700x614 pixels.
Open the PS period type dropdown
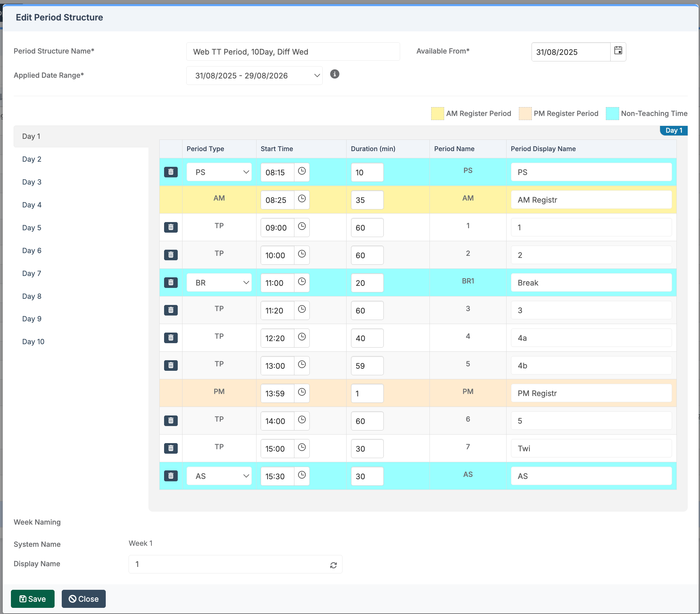(x=219, y=172)
